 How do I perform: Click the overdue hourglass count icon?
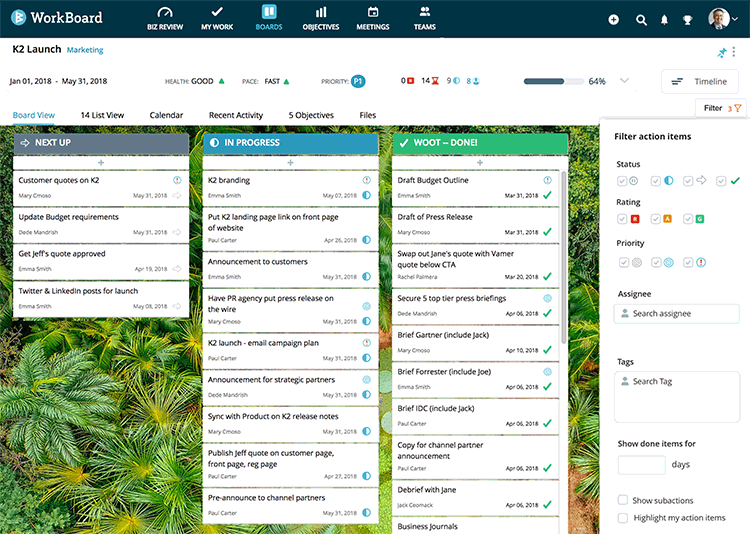pos(435,81)
